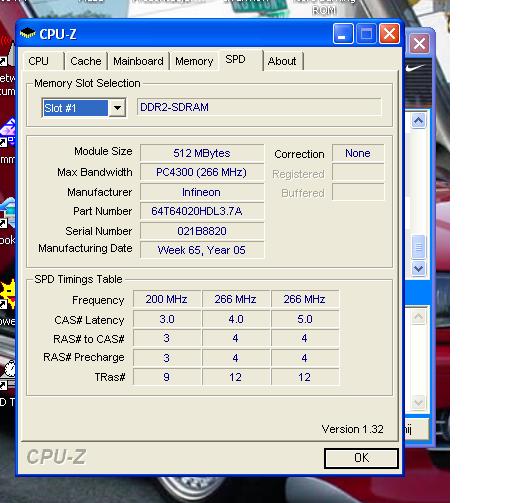Click the Max Bandwidth value PC4300 (266 MHz)

pos(202,172)
